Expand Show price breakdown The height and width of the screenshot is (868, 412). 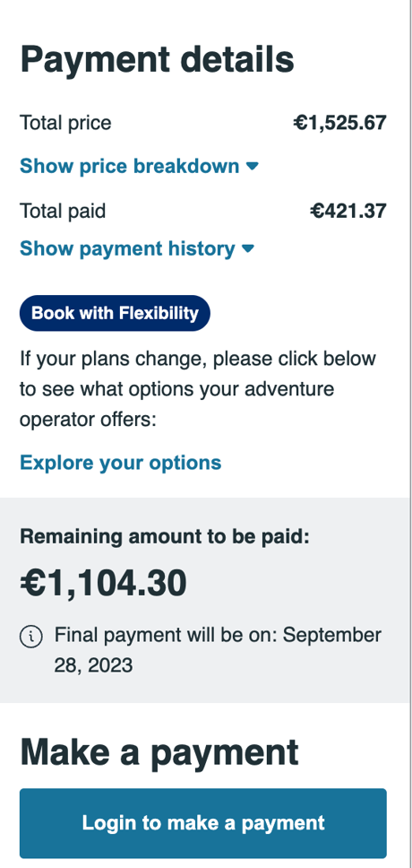[140, 166]
